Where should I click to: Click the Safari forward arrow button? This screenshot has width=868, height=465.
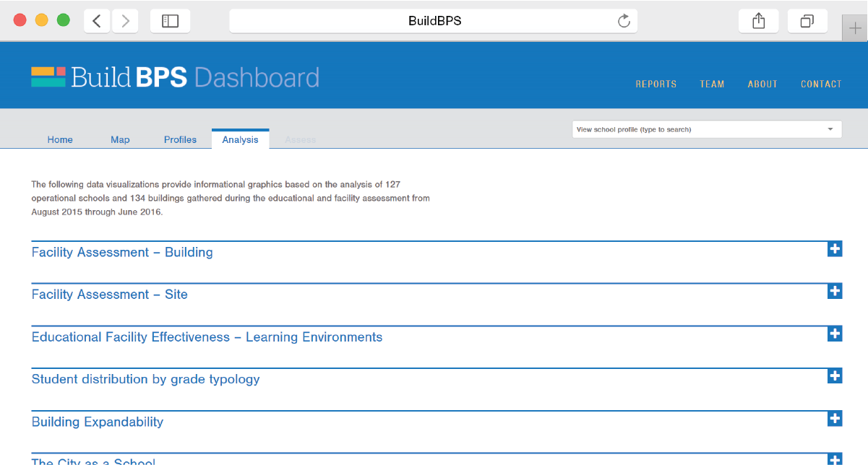[x=125, y=21]
